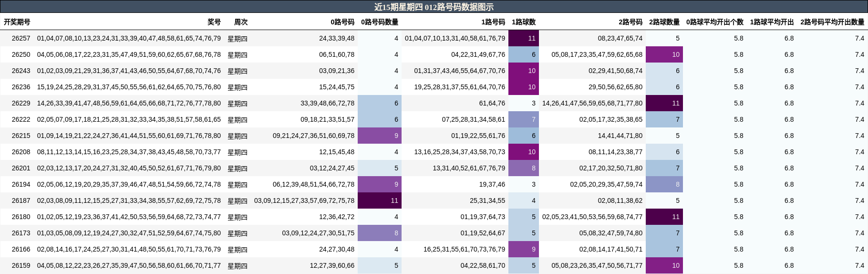Select the 星期四 cell in row 26257
The width and height of the screenshot is (868, 274).
point(238,38)
